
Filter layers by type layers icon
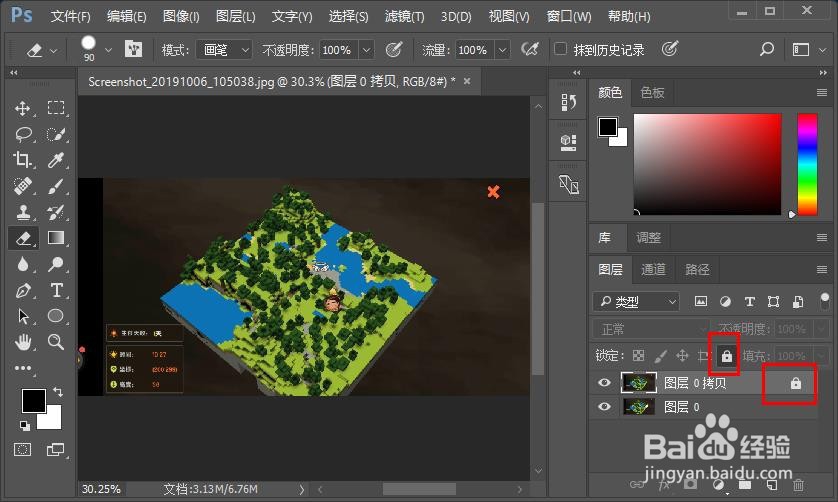pos(749,302)
